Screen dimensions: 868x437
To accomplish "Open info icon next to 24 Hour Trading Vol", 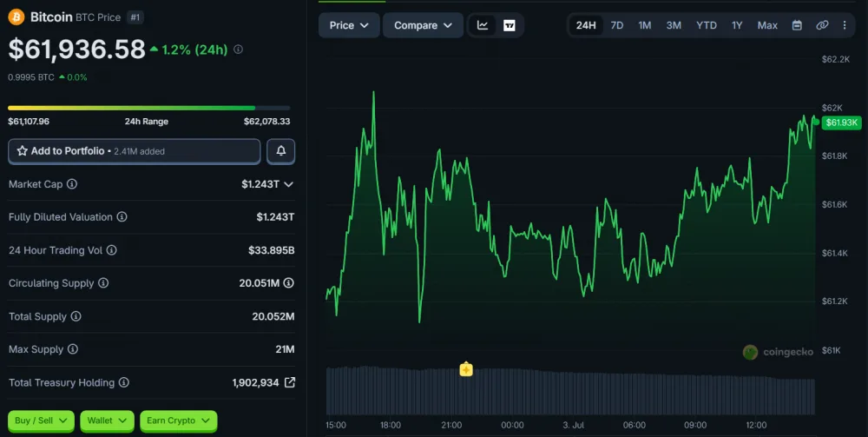I will [111, 250].
